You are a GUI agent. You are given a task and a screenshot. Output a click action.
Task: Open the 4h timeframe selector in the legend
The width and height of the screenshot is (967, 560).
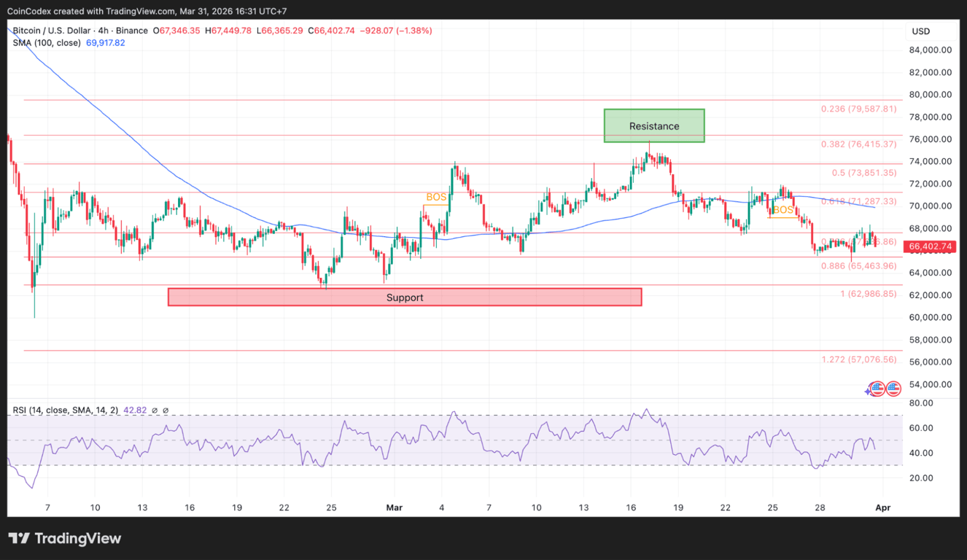tap(104, 31)
